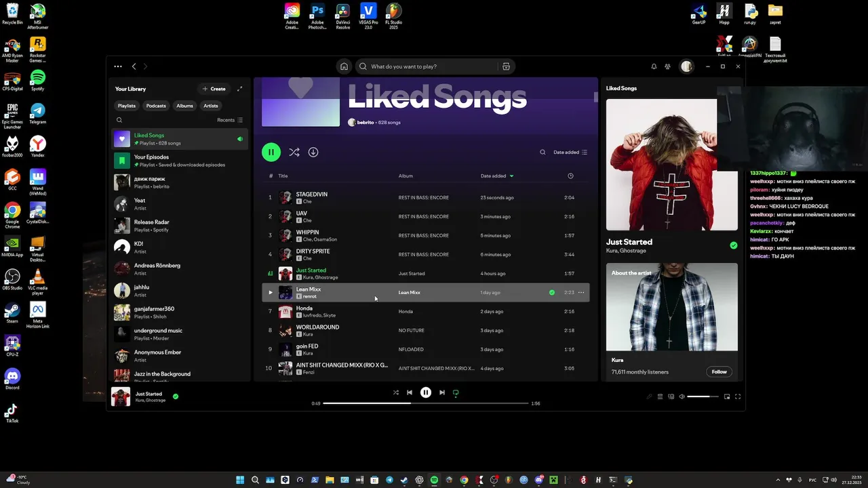Click the green check on the Lean Mixx row
This screenshot has width=868, height=488.
click(x=551, y=292)
